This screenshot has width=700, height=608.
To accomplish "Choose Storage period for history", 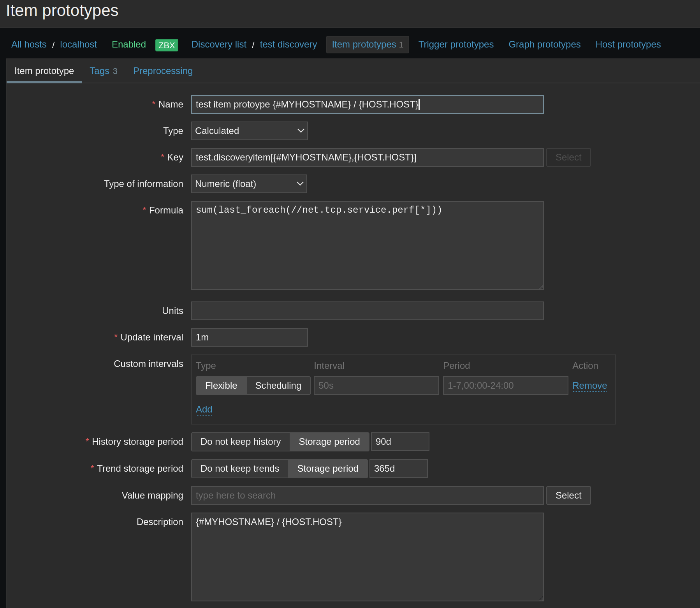I will click(x=329, y=442).
